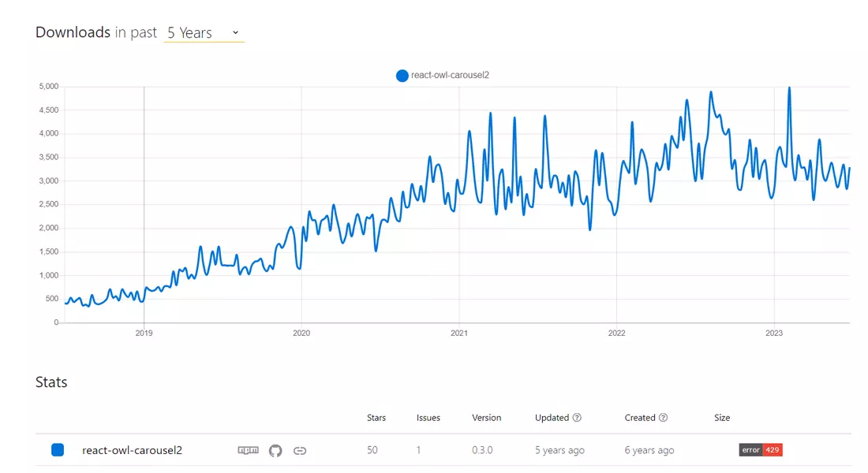Viewport: 868px width, 473px height.
Task: Toggle the react-owl-carousel2 chart legend dot
Action: [402, 75]
